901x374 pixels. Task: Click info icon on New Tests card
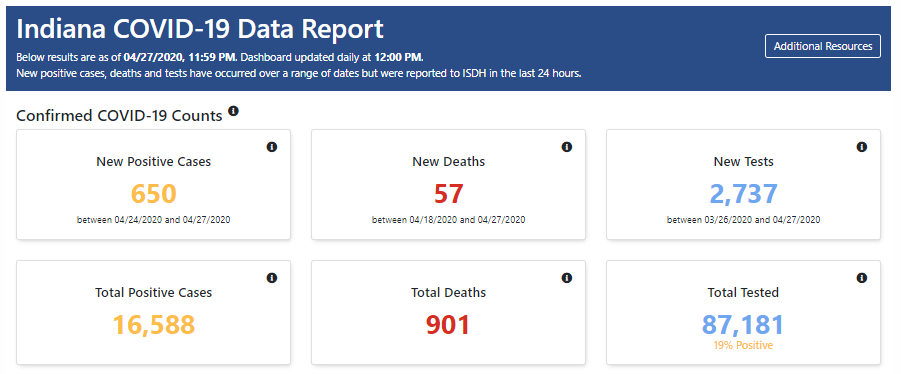coord(861,147)
